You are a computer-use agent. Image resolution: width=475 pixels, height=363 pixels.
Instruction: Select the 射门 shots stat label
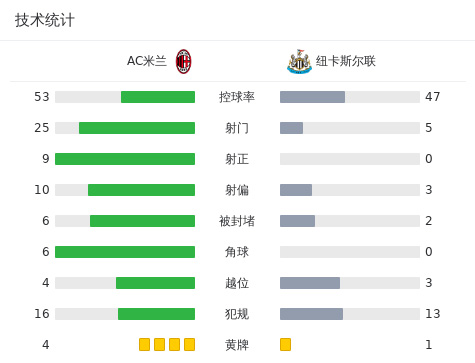point(237,128)
